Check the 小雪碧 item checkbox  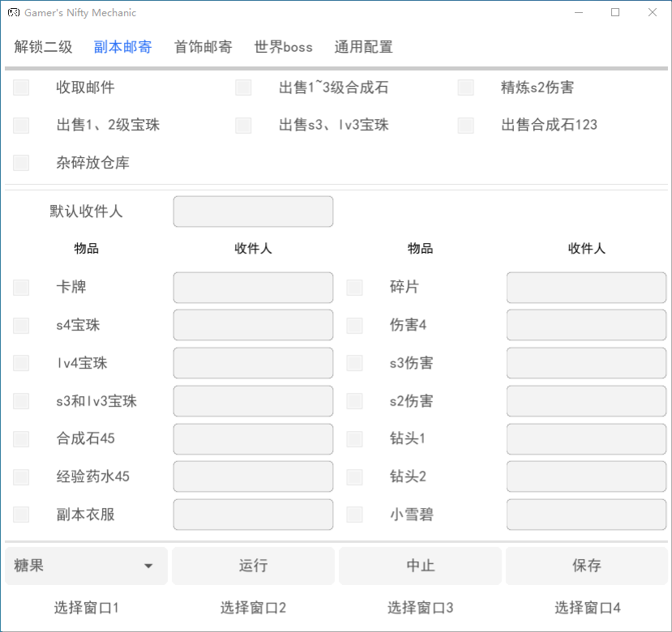coord(354,515)
